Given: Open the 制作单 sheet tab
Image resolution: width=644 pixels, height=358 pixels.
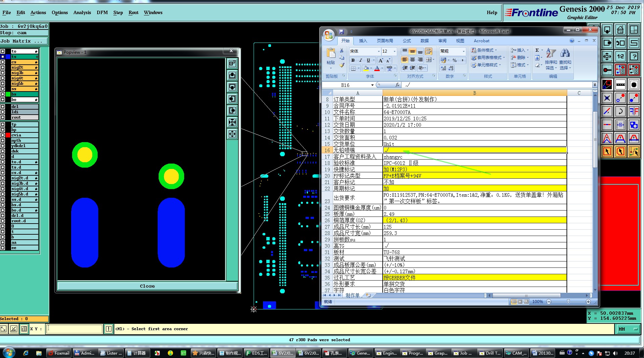Looking at the screenshot, I should [353, 295].
